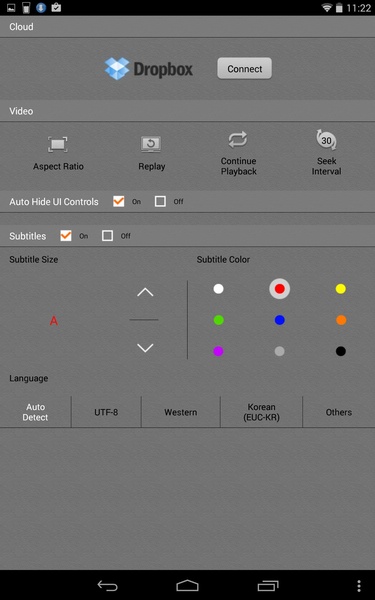Tap the Android home button
The image size is (375, 600).
click(188, 585)
